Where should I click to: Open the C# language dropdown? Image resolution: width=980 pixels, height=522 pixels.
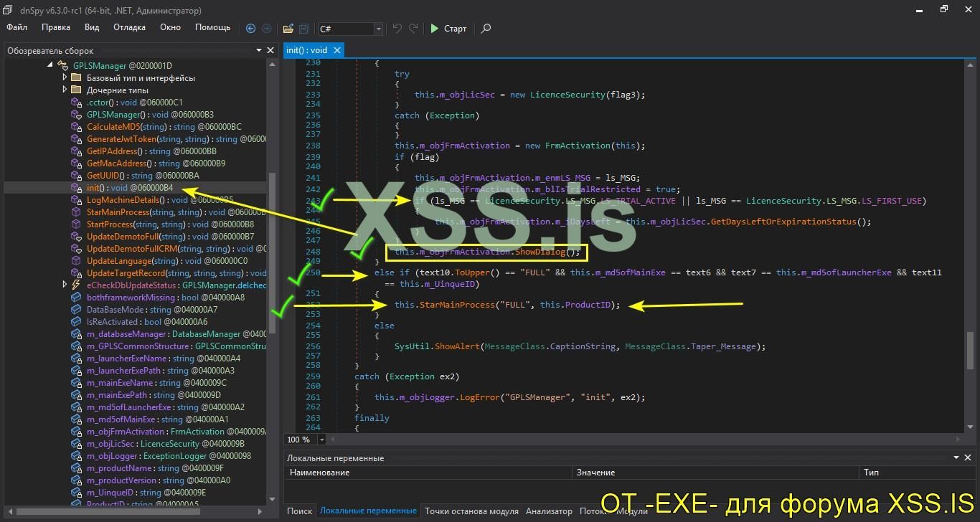(x=378, y=29)
